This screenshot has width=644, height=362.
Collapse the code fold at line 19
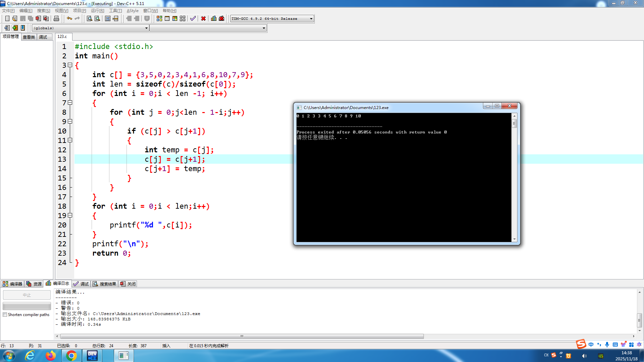click(70, 215)
